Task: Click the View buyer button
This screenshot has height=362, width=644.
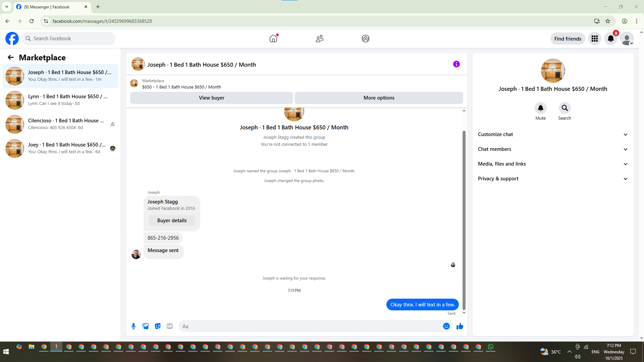Action: 211,98
